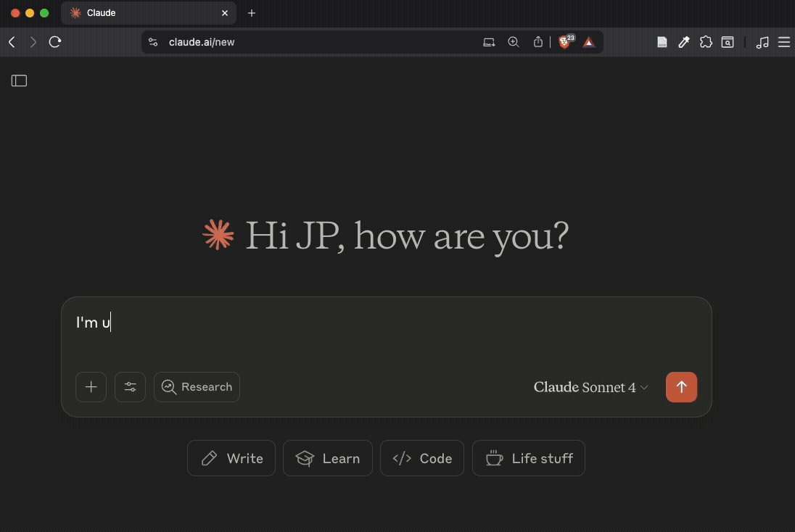Click the Brave Shields lion icon
This screenshot has width=795, height=532.
click(564, 42)
